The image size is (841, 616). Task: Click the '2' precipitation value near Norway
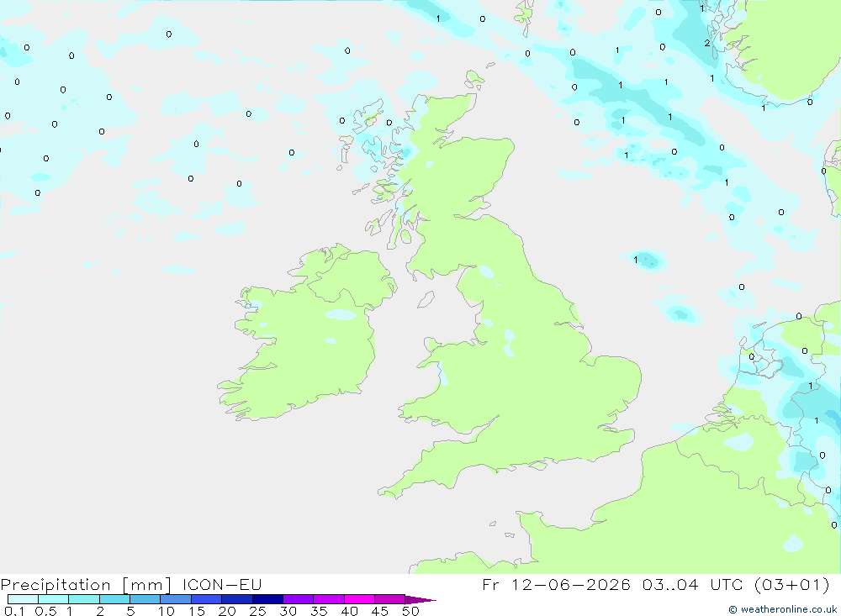point(707,44)
